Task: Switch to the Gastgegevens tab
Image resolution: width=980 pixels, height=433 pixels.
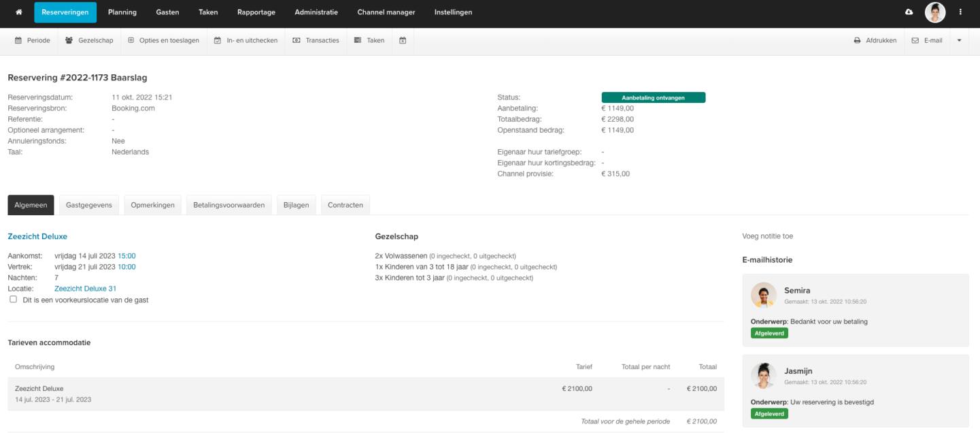Action: tap(89, 205)
